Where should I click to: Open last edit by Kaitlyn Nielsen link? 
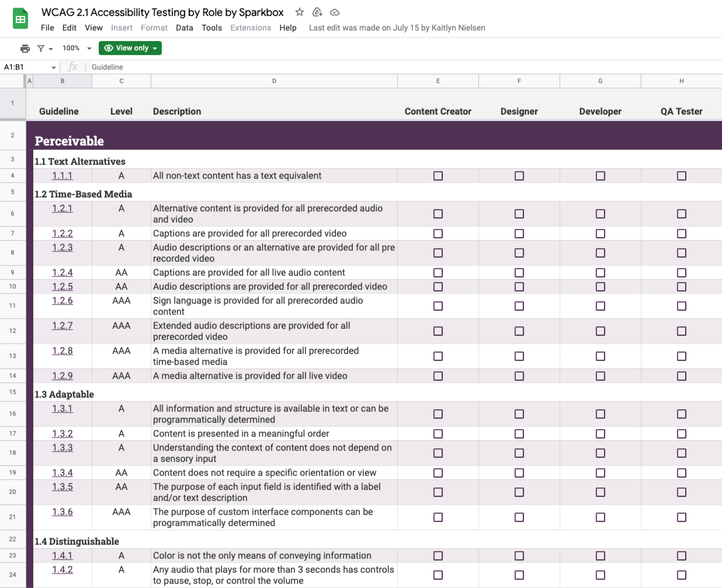(397, 28)
